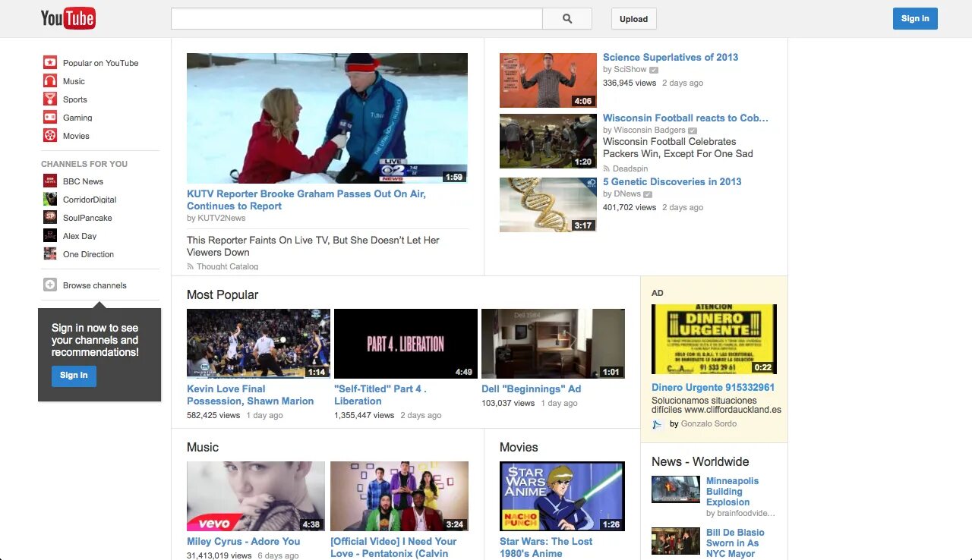Open the Movies sidebar link
972x560 pixels.
pos(76,136)
